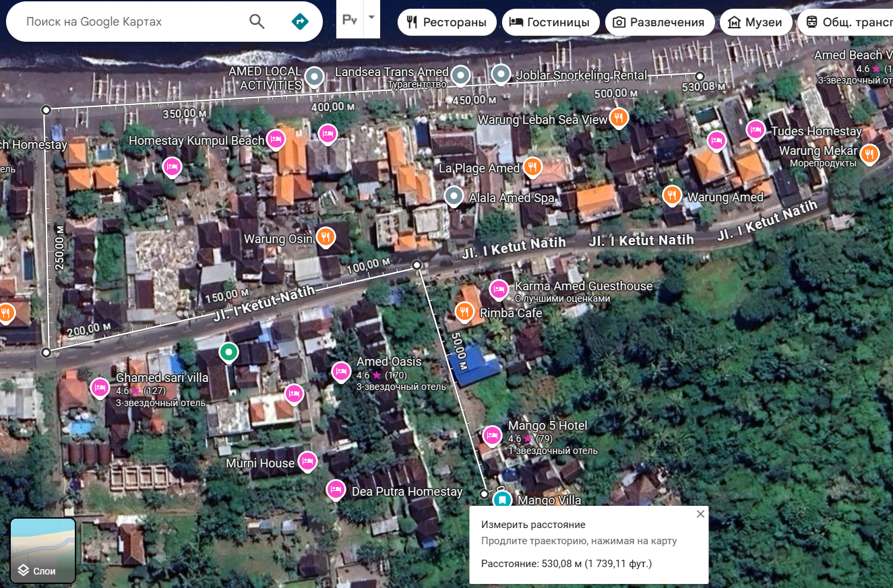Viewport: 893px width, 588px height.
Task: Select the Гостиницы filter chip
Action: pos(550,22)
